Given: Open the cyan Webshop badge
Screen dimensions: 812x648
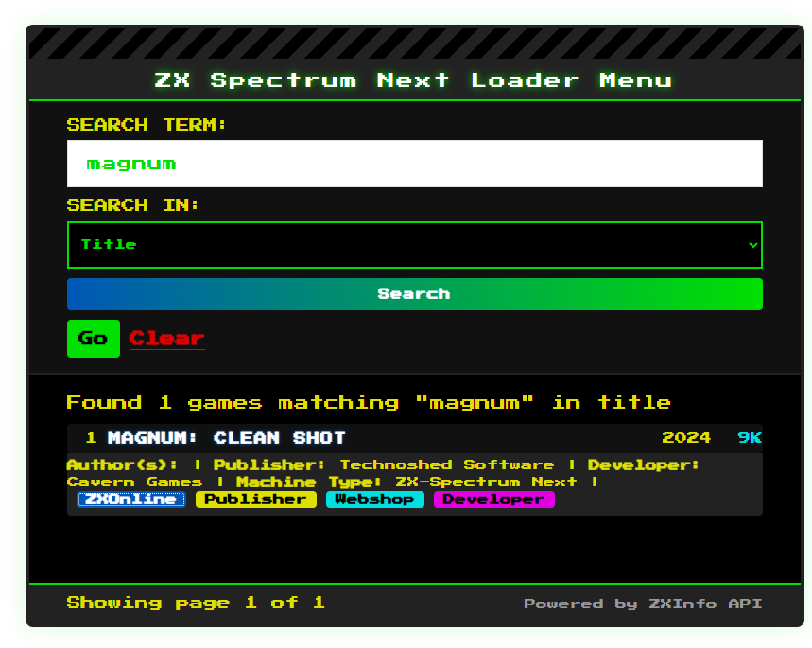Looking at the screenshot, I should (375, 499).
